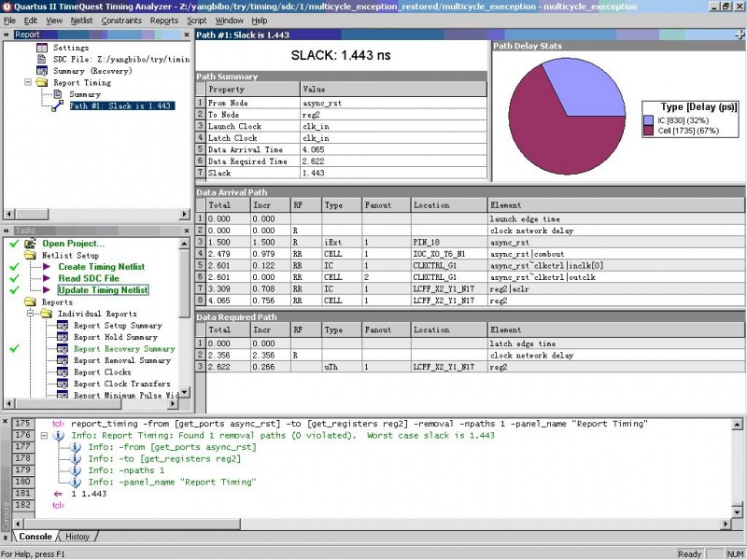Open the Constraints menu

coord(121,20)
